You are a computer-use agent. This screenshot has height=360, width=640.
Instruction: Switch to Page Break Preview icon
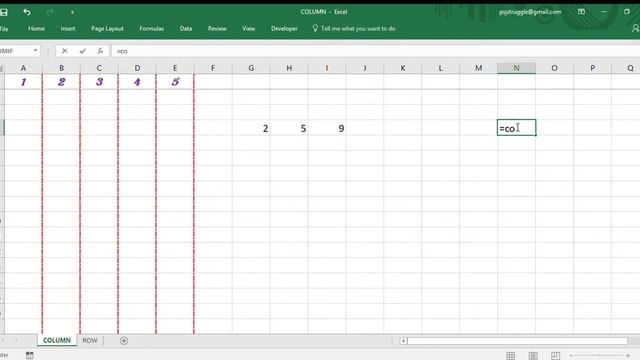(x=555, y=356)
